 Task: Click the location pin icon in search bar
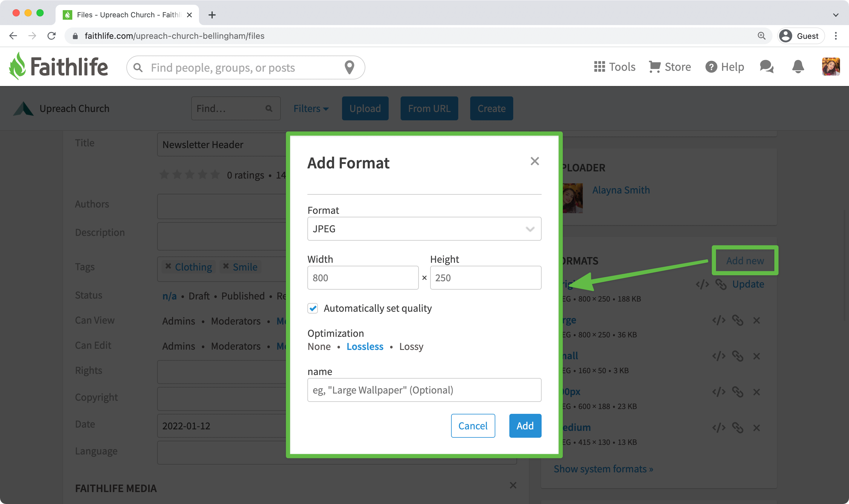349,67
